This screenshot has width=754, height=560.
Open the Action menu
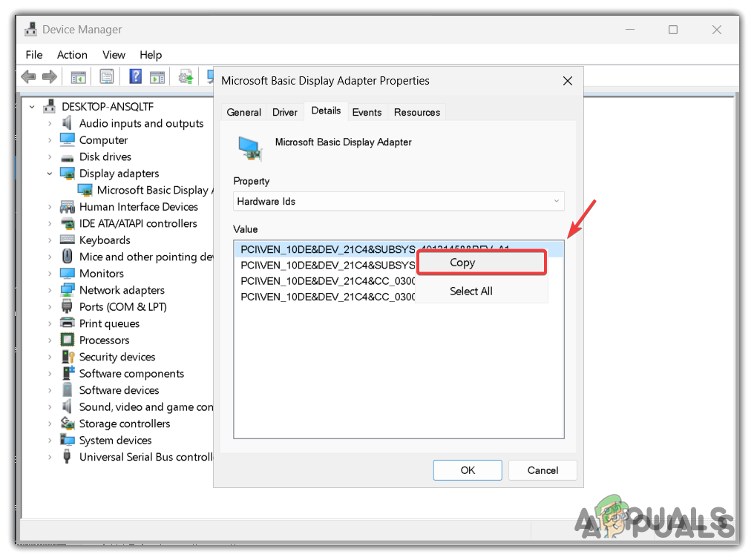(72, 55)
